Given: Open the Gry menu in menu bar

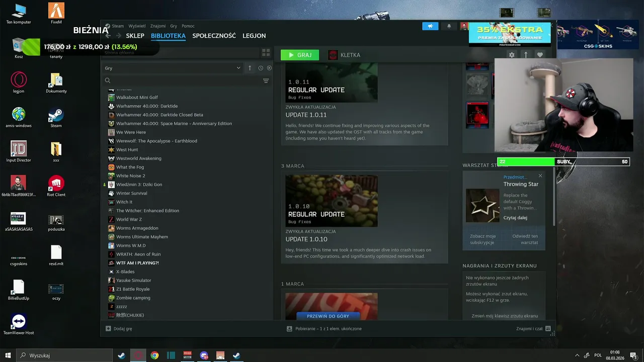Looking at the screenshot, I should point(174,26).
